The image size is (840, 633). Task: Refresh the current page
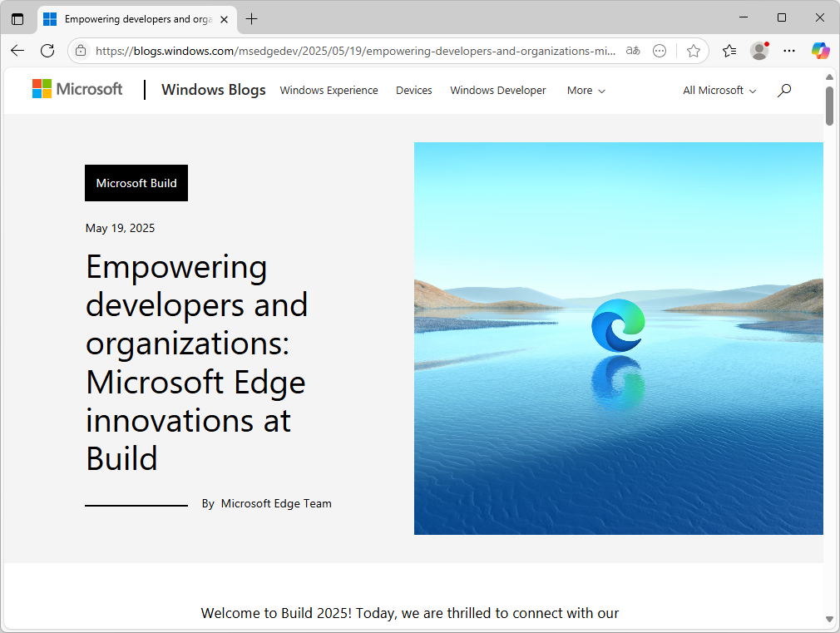coord(47,51)
